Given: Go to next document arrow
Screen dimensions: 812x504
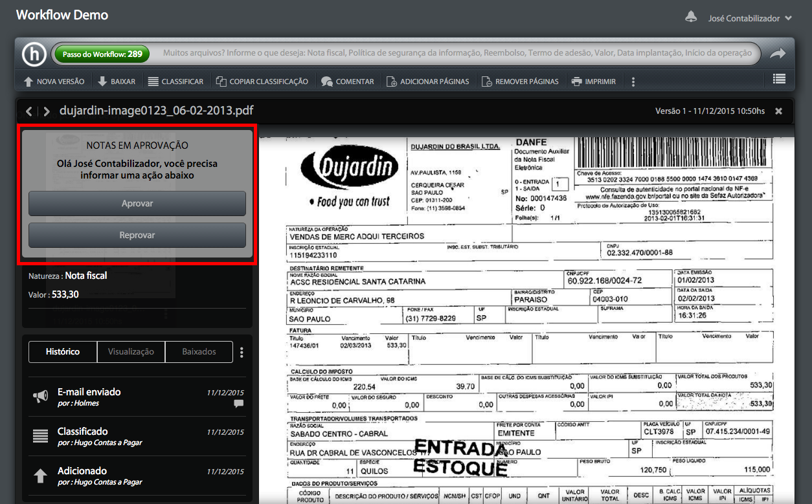Looking at the screenshot, I should pyautogui.click(x=46, y=111).
